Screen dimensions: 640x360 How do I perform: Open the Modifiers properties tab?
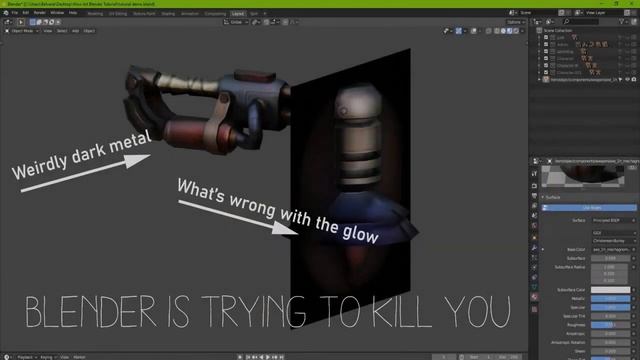[x=534, y=248]
